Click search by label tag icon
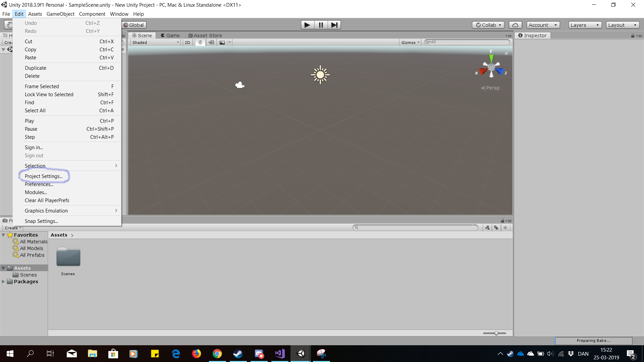 [x=496, y=228]
